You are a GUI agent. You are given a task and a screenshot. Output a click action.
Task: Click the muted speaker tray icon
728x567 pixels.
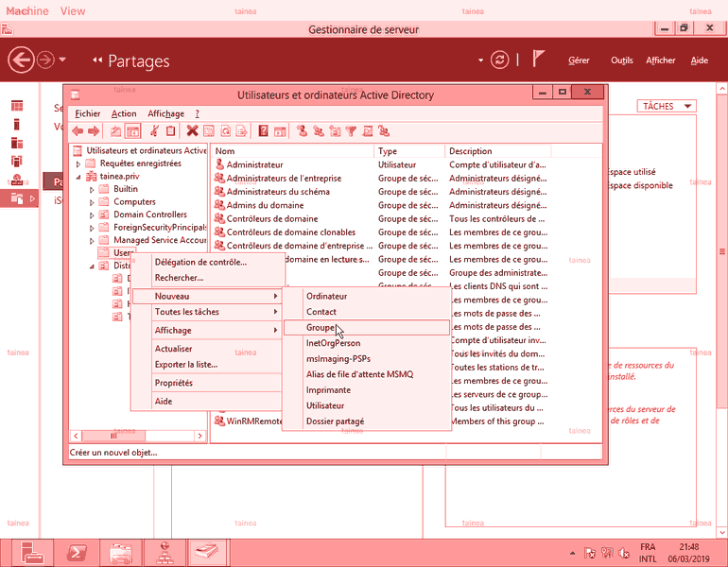pos(624,553)
